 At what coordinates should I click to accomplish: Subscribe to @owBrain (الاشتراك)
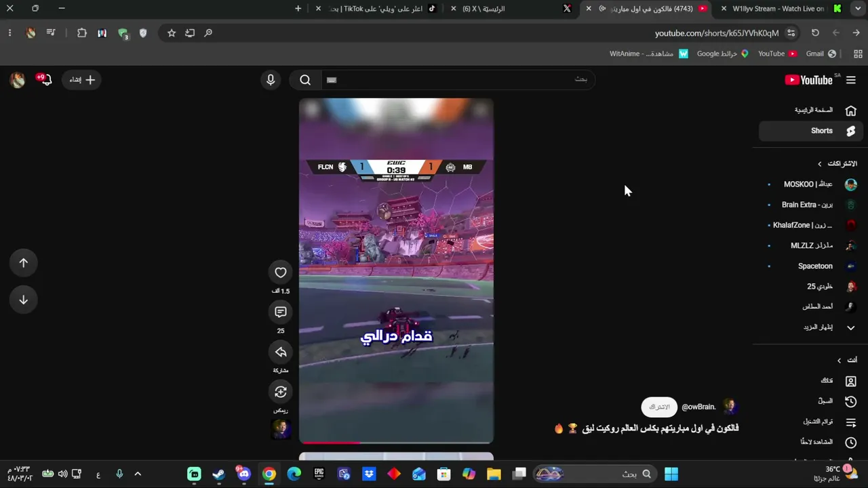659,407
